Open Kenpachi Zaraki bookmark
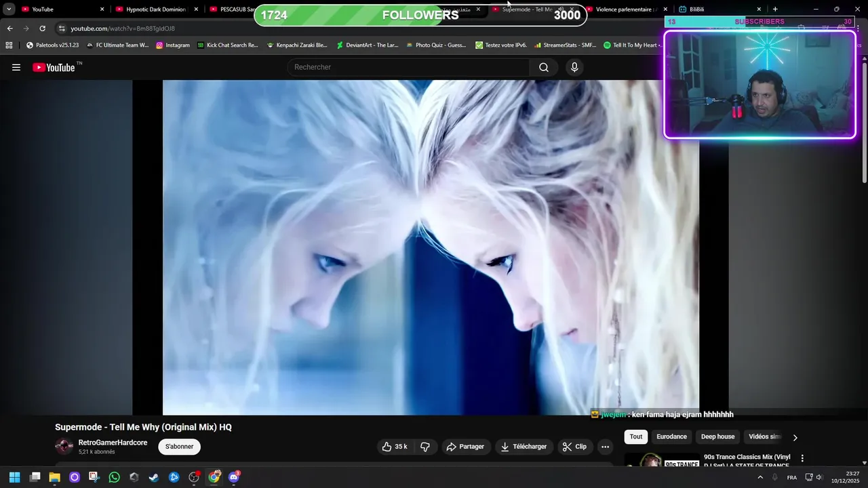The height and width of the screenshot is (488, 868). tap(297, 45)
